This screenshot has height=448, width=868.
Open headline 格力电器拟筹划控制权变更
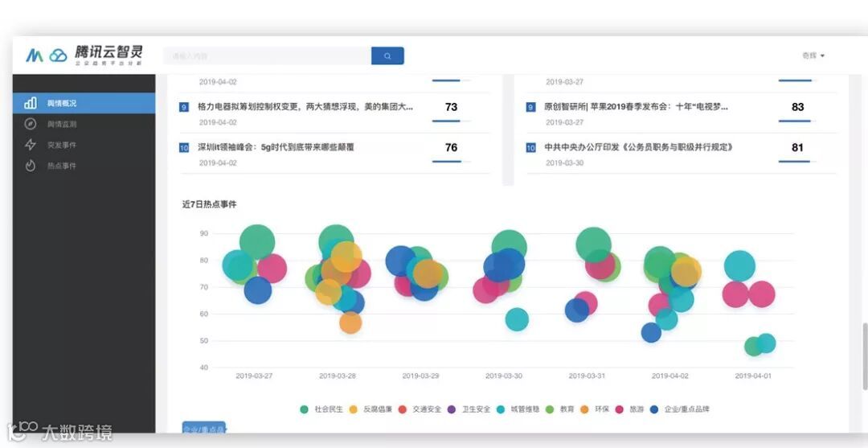point(305,107)
